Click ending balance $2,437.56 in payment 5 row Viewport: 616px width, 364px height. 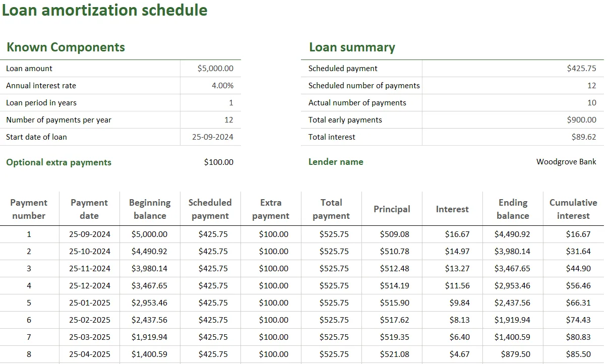click(513, 303)
